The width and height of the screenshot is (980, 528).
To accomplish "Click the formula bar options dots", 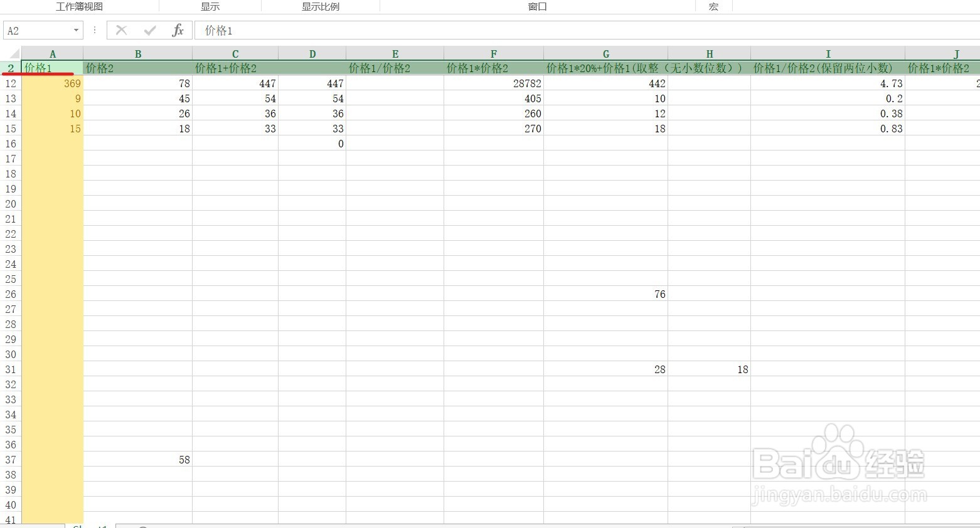I will [x=95, y=30].
